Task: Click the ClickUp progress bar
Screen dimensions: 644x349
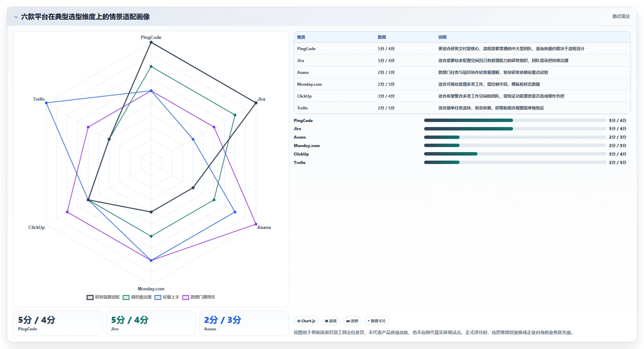Action: (515, 154)
